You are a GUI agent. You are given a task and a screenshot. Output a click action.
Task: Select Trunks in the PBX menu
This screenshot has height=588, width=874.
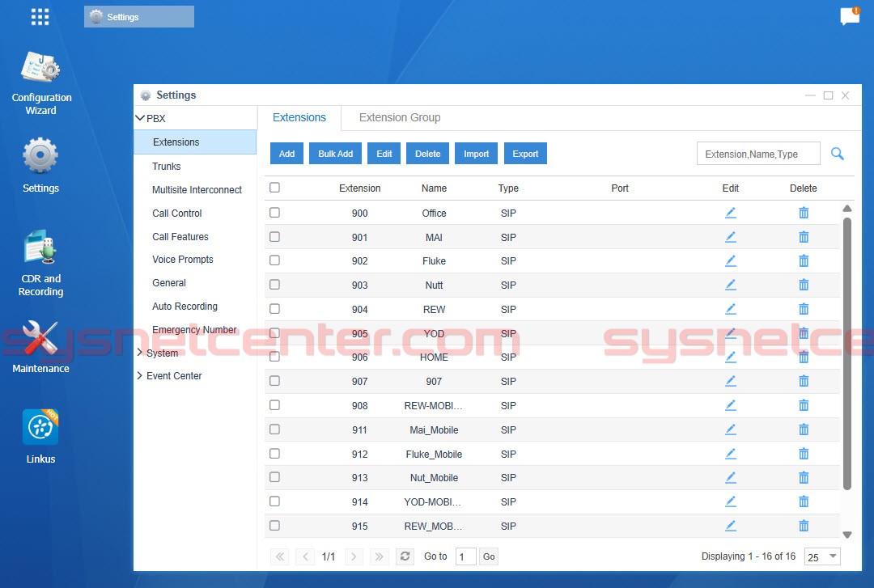pyautogui.click(x=165, y=167)
